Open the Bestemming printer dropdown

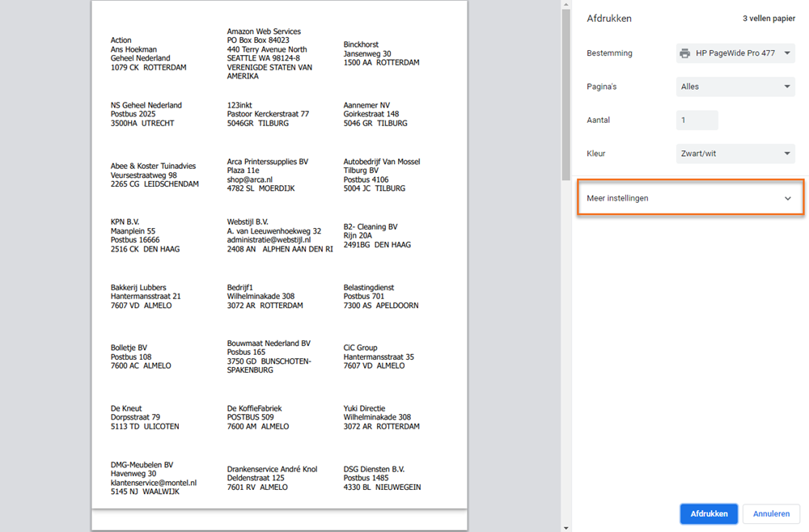[735, 53]
